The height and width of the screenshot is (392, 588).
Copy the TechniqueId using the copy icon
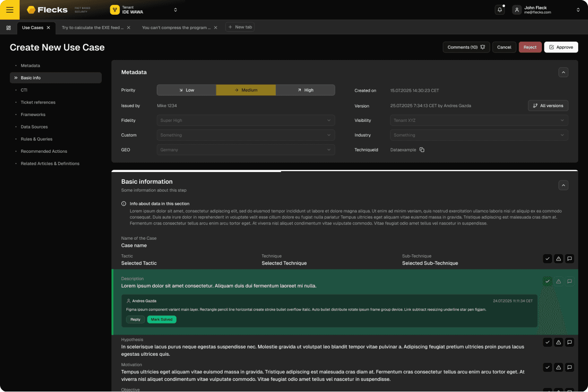tap(422, 150)
